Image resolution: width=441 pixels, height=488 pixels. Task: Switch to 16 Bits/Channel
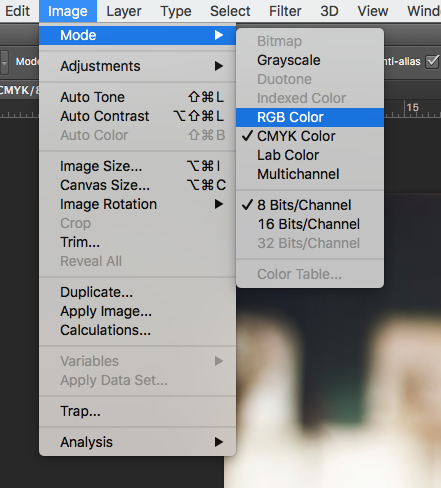(310, 224)
